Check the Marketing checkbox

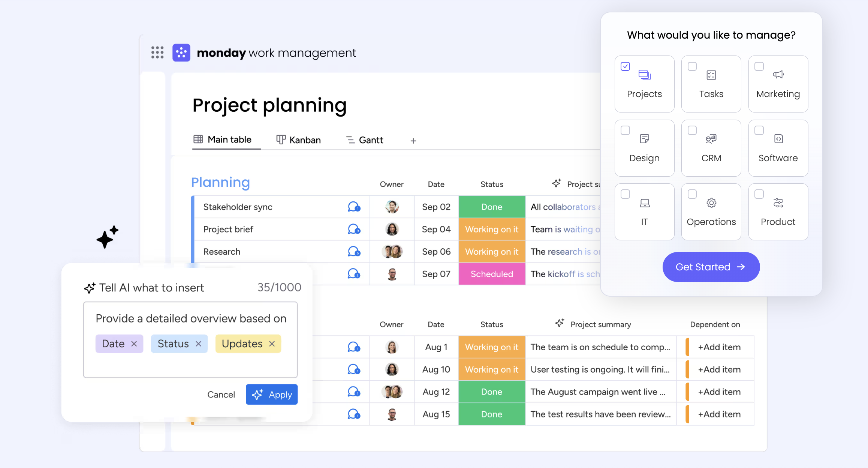(759, 66)
